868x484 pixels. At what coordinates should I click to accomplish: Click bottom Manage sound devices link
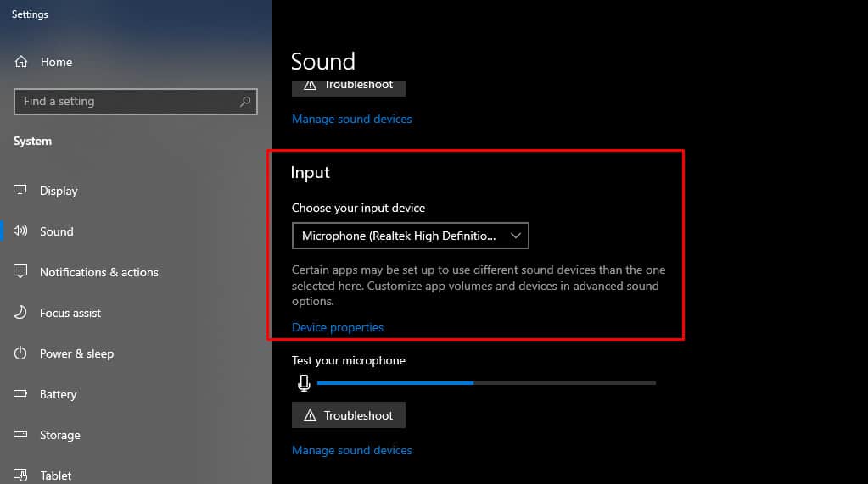point(352,450)
